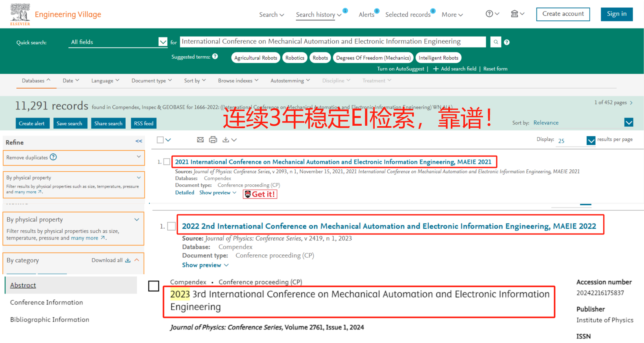Viewport: 644px width, 343px height.
Task: Select Intelligent Robots suggested term
Action: tap(439, 58)
